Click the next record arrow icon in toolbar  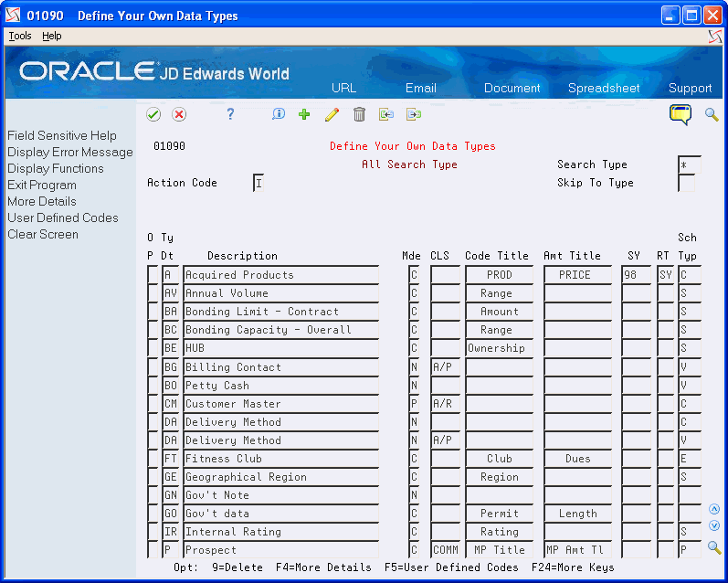coord(413,114)
